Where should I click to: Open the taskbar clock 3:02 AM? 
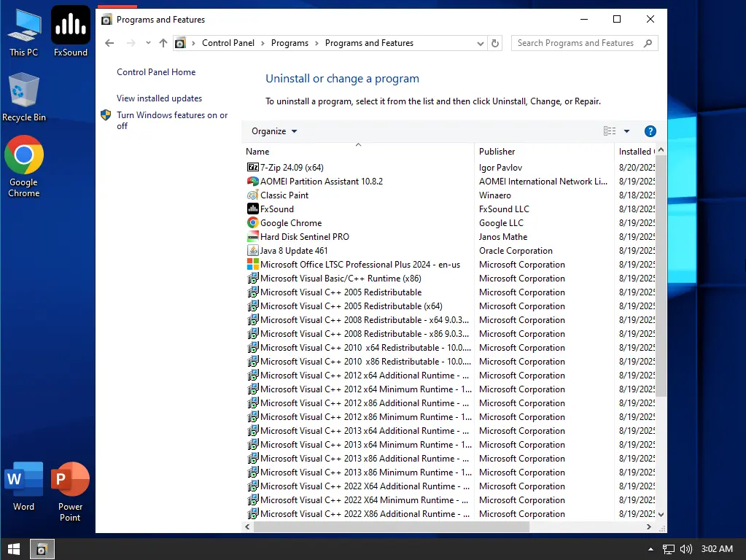[717, 549]
